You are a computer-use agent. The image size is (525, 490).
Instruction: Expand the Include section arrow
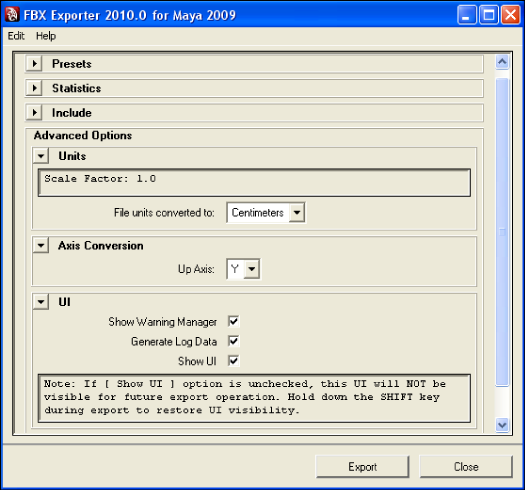(x=34, y=112)
